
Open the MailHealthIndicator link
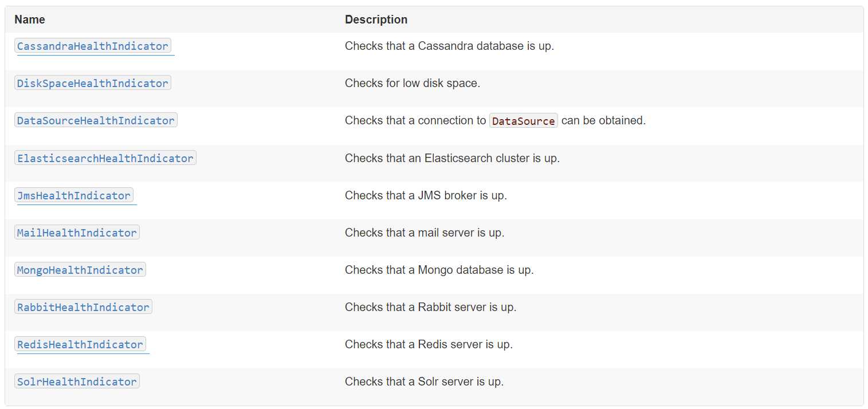pos(77,233)
